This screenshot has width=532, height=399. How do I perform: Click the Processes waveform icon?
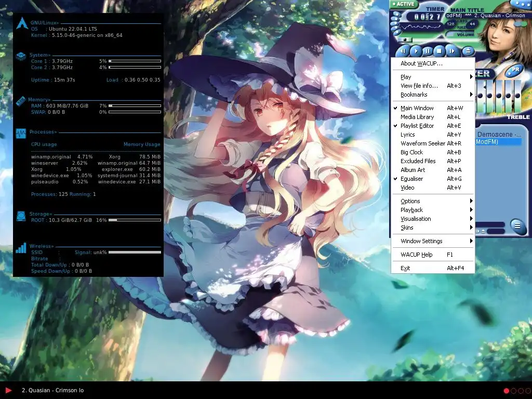tap(21, 134)
